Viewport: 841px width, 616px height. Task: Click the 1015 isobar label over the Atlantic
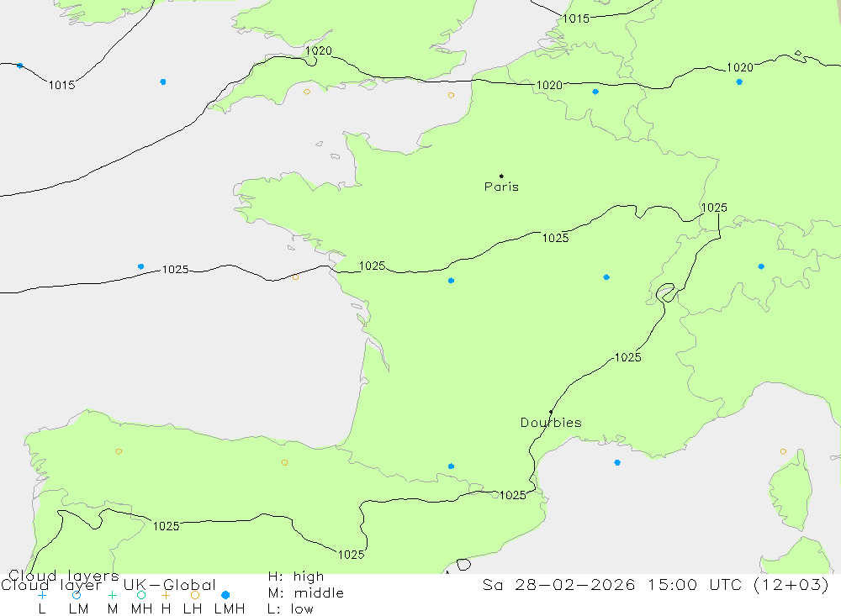(x=61, y=85)
